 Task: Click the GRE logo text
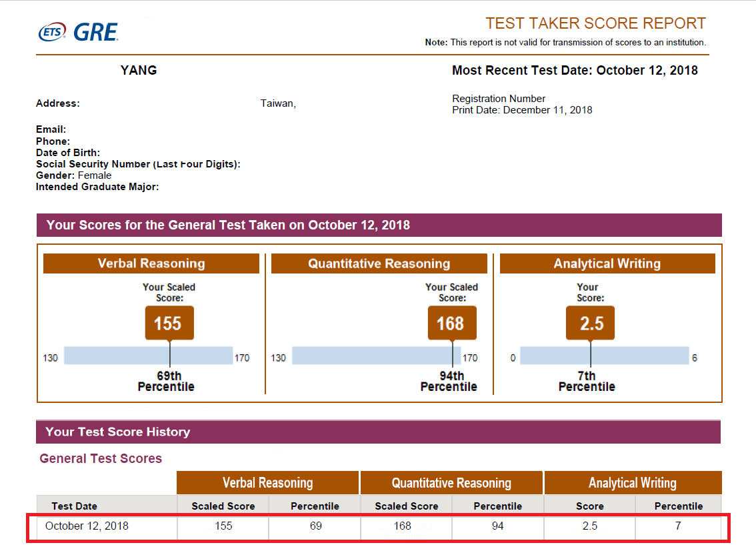pos(95,32)
